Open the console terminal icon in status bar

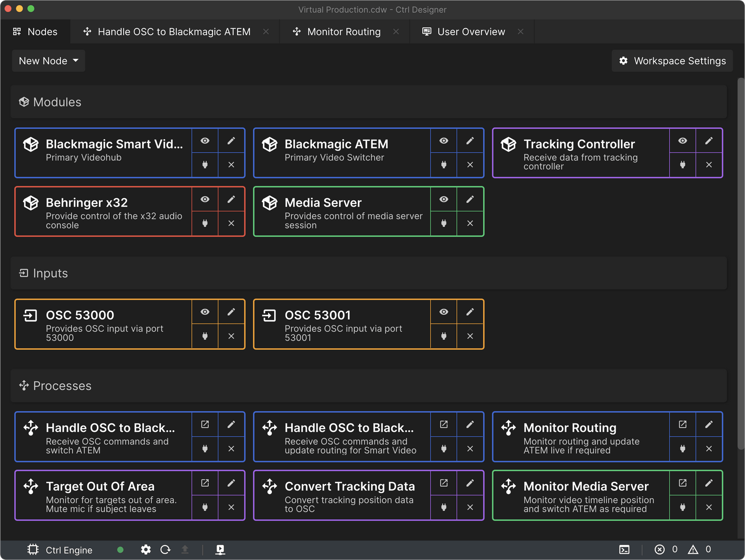tap(624, 550)
